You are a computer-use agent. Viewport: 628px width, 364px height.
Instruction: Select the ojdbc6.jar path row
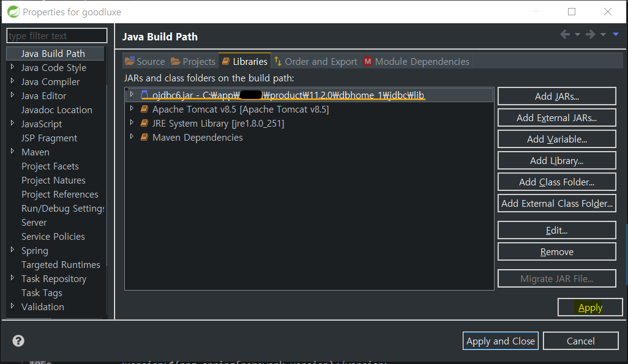[309, 95]
